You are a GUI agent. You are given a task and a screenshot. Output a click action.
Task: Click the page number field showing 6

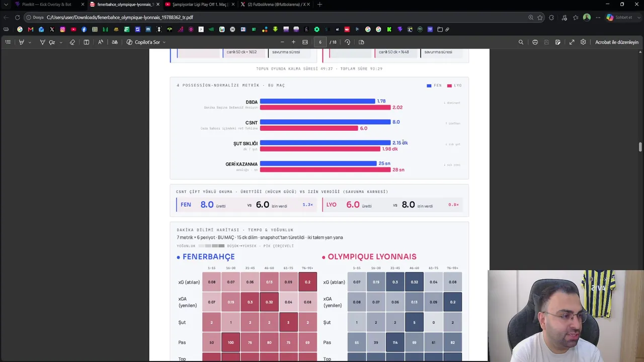[x=320, y=42]
